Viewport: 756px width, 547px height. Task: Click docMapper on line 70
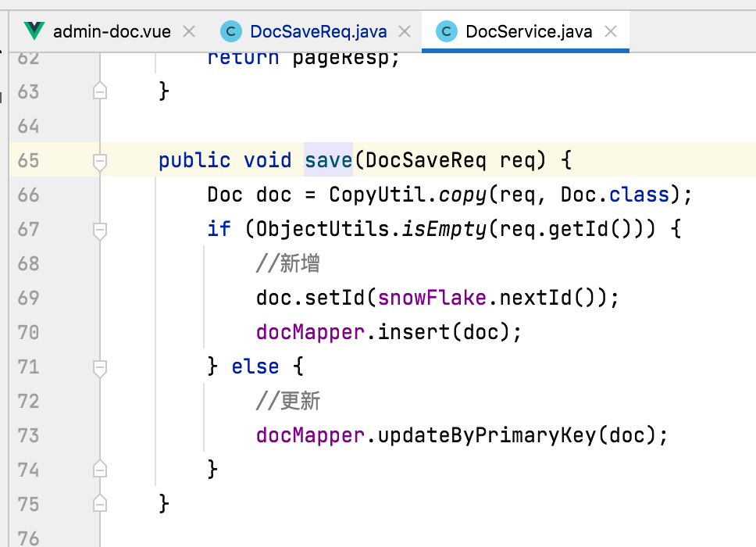coord(311,332)
